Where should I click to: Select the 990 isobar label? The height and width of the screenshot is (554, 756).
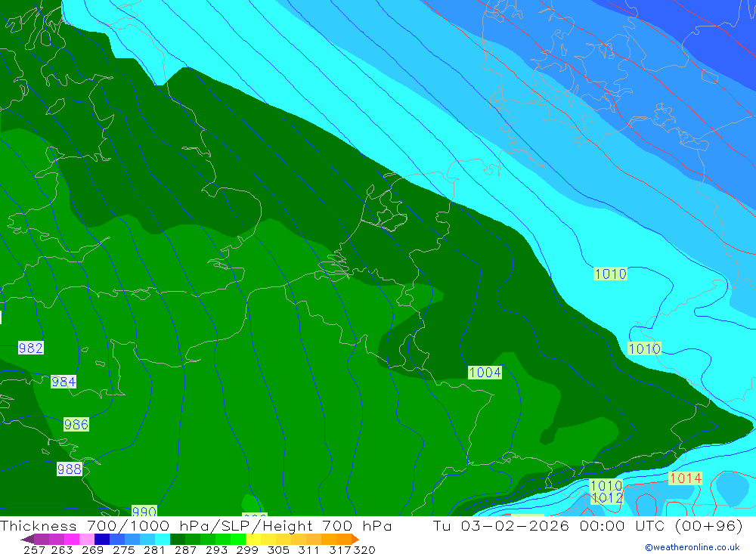click(x=144, y=511)
